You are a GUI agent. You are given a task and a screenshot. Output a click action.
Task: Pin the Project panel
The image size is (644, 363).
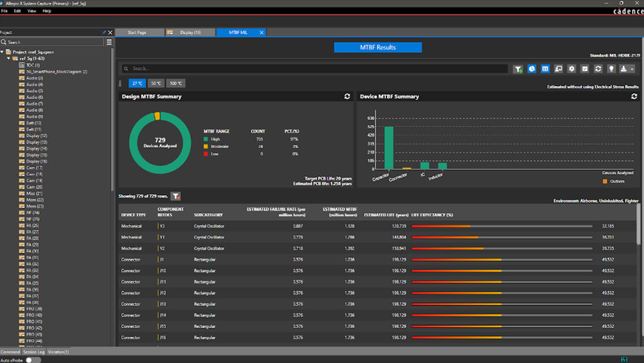(x=104, y=32)
